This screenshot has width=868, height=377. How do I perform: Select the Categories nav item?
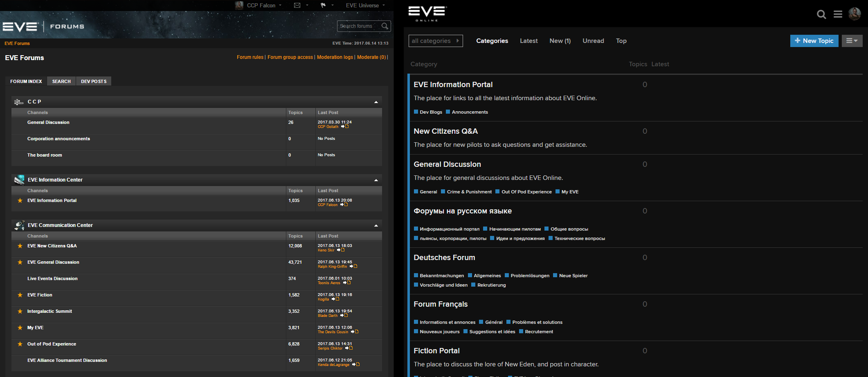[x=492, y=41]
